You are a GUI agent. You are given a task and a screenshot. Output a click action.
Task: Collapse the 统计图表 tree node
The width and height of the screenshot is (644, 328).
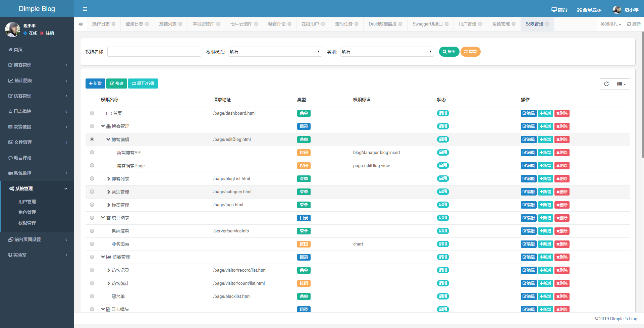(x=103, y=218)
